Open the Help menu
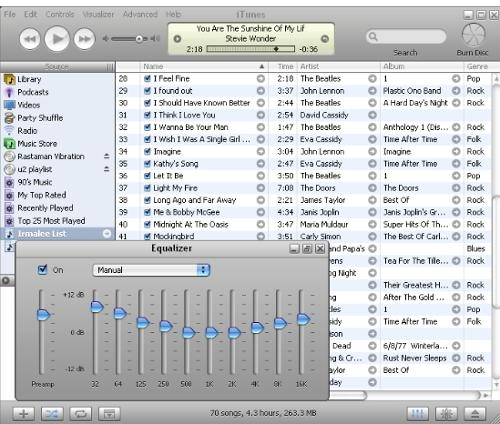 [x=173, y=14]
